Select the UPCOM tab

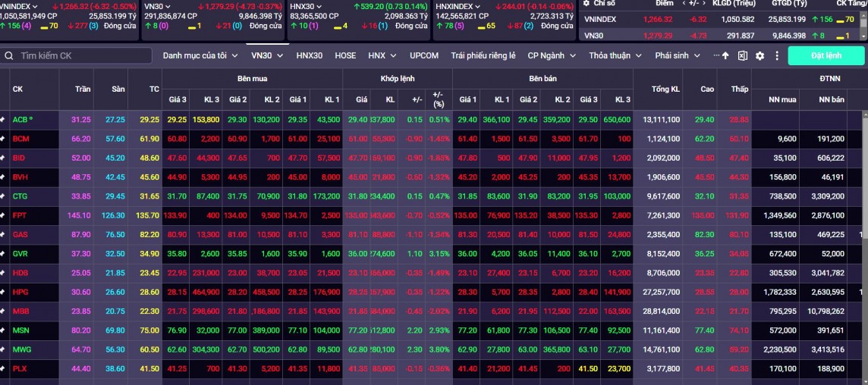click(424, 56)
